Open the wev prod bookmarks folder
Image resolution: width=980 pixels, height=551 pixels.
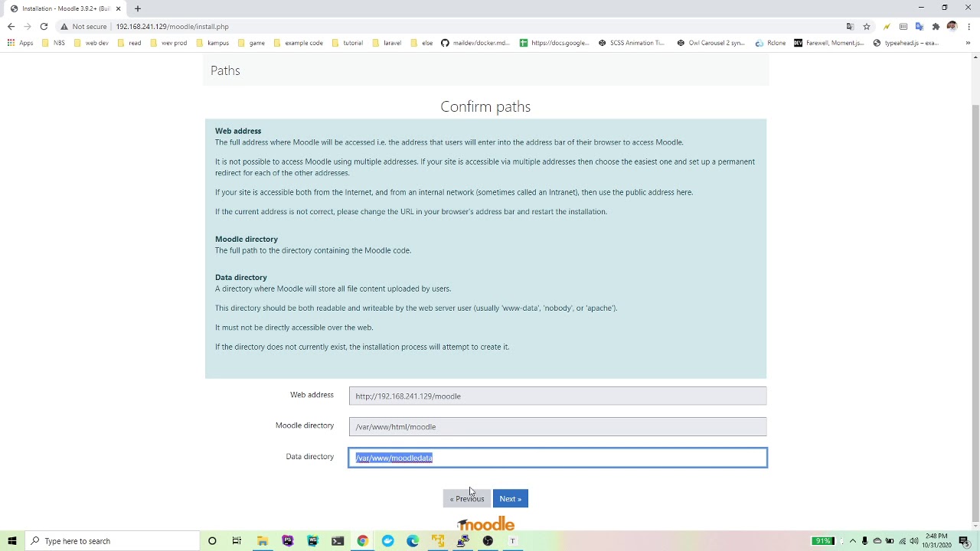pyautogui.click(x=168, y=43)
